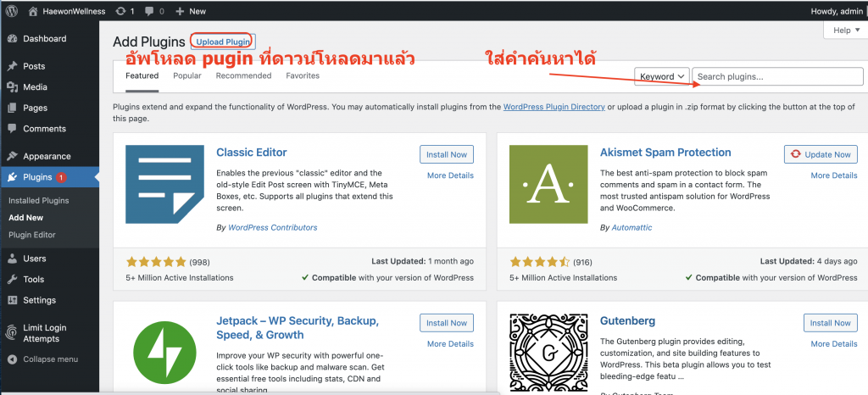
Task: Click the Gutenberg plugin logo
Action: tap(548, 351)
